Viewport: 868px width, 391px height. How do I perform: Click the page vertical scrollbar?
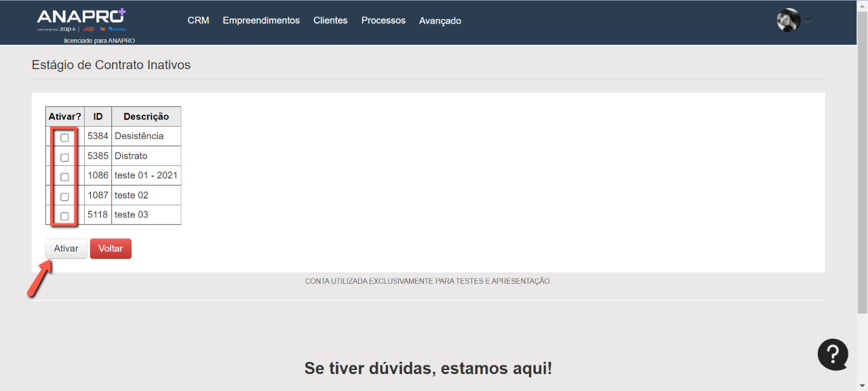[862, 169]
